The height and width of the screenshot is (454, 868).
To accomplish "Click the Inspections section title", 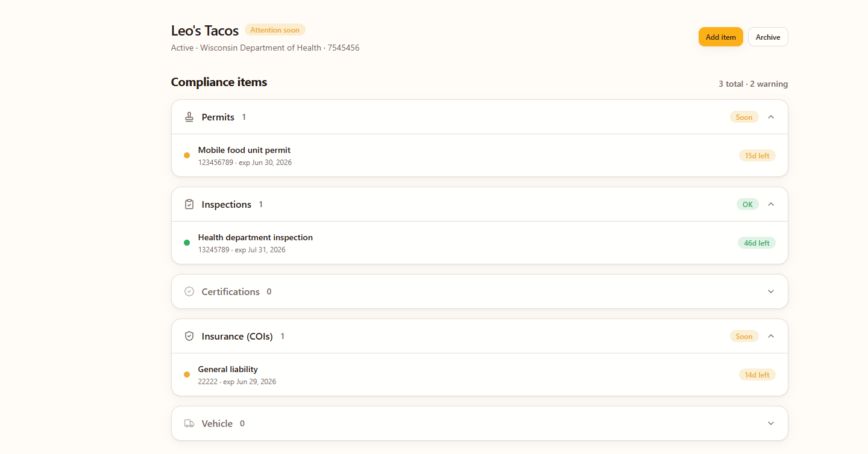I will coord(227,205).
